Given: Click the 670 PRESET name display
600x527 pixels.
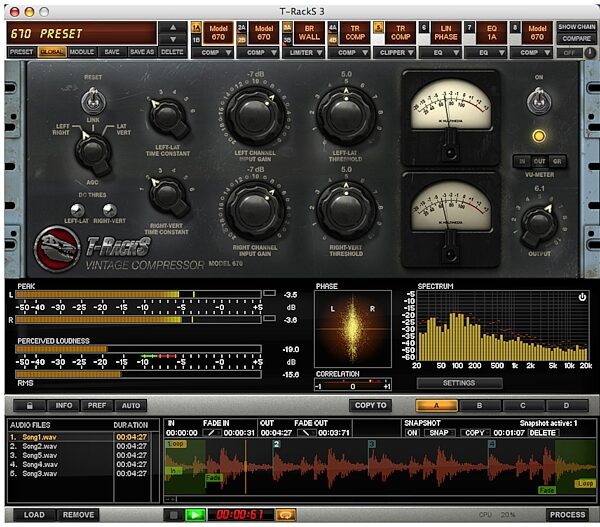Looking at the screenshot, I should pyautogui.click(x=82, y=33).
